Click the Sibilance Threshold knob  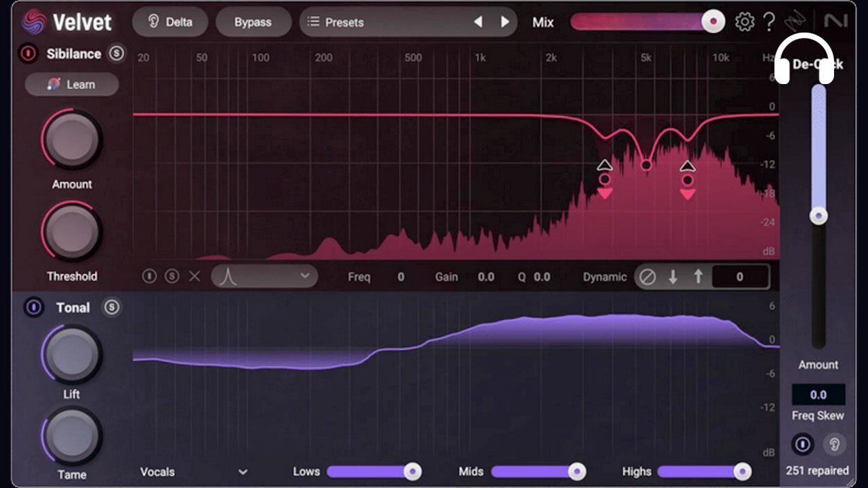[x=72, y=232]
